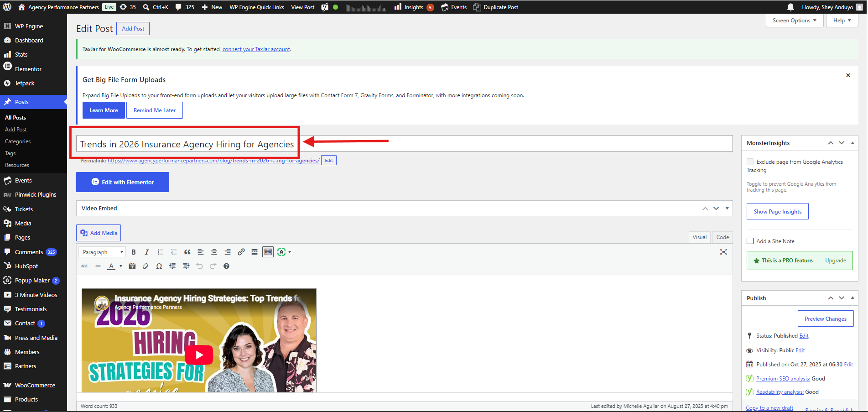The width and height of the screenshot is (868, 412).
Task: Go to WooCommerce in the sidebar
Action: pyautogui.click(x=35, y=385)
